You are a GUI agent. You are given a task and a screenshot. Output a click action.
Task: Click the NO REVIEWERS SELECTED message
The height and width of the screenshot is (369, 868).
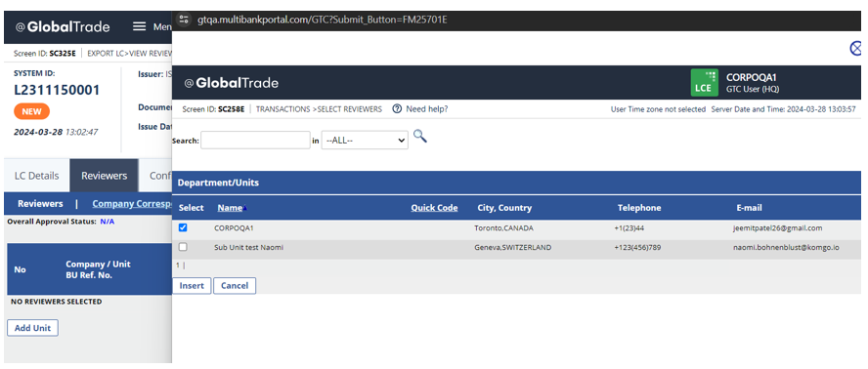click(56, 302)
